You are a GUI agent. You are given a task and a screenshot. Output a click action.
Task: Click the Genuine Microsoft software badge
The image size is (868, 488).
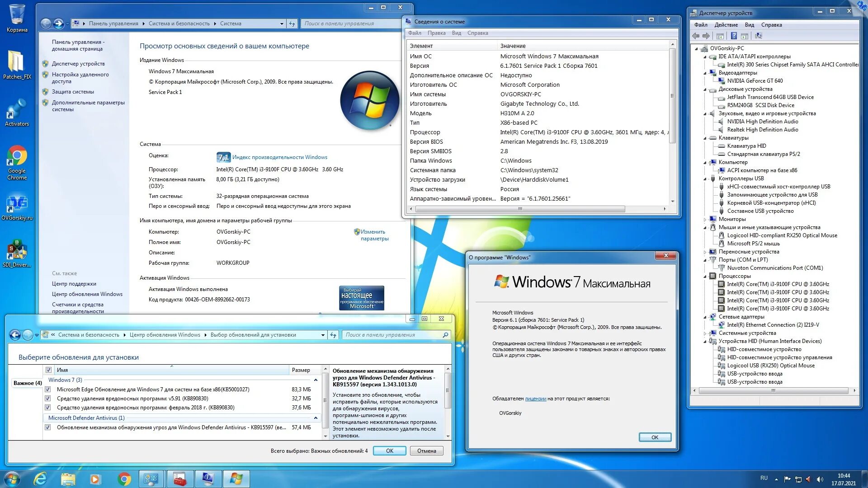[x=361, y=298]
